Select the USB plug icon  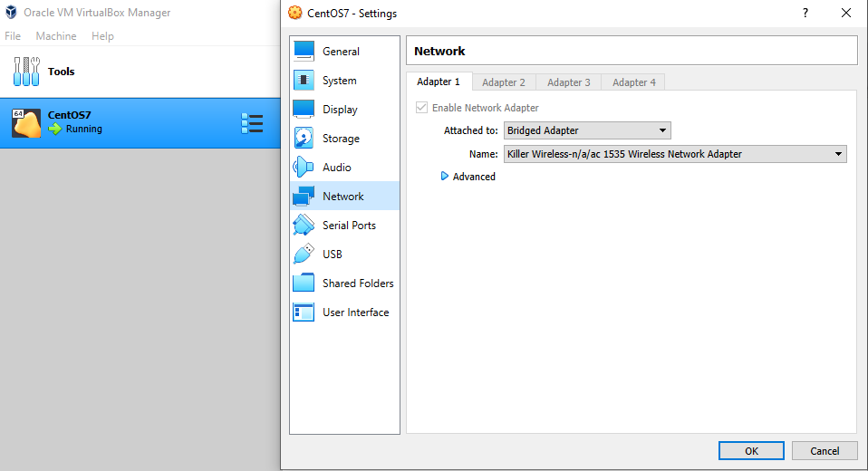pos(304,254)
